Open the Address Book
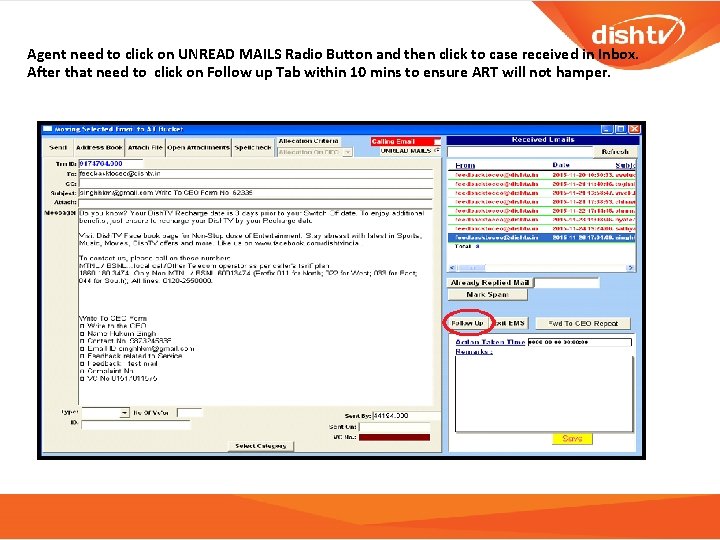Image resolution: width=720 pixels, height=540 pixels. [x=99, y=147]
